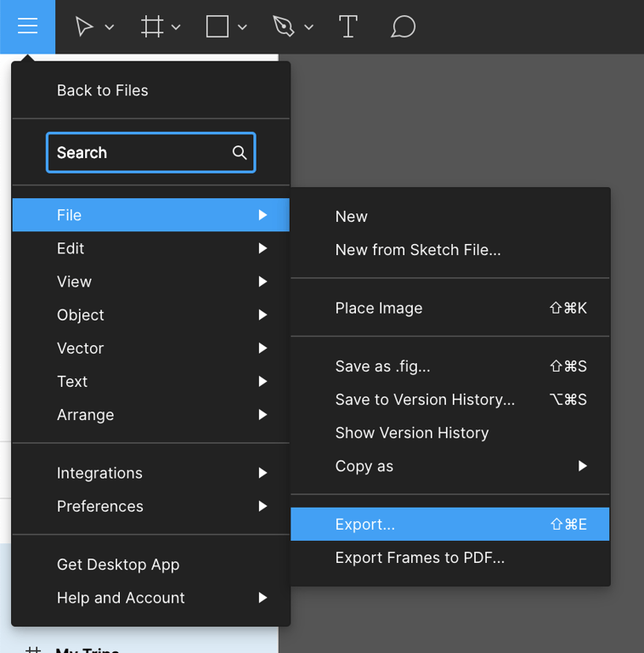Open the Frame tool dropdown chevron

(176, 28)
